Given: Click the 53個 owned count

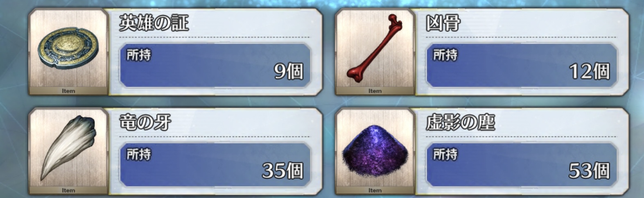Looking at the screenshot, I should (589, 171).
